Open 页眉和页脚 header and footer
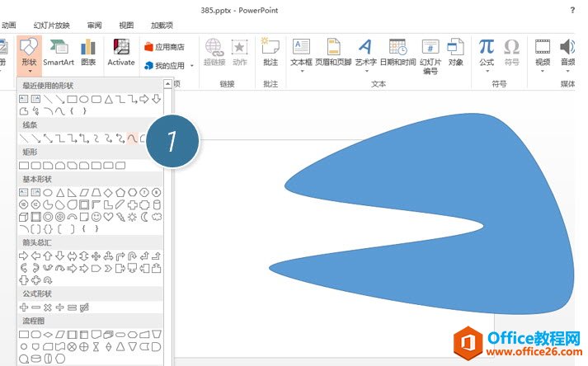Viewport: 588px width, 366px height. (x=333, y=53)
